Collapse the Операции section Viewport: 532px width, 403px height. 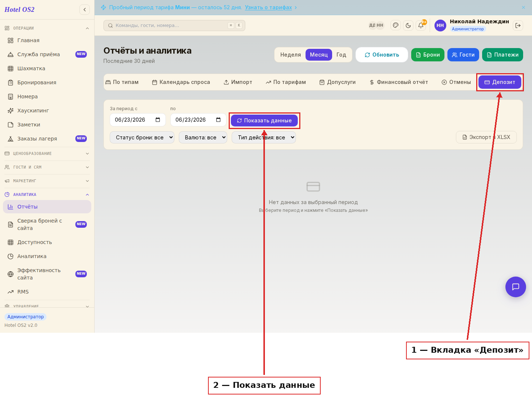click(47, 28)
